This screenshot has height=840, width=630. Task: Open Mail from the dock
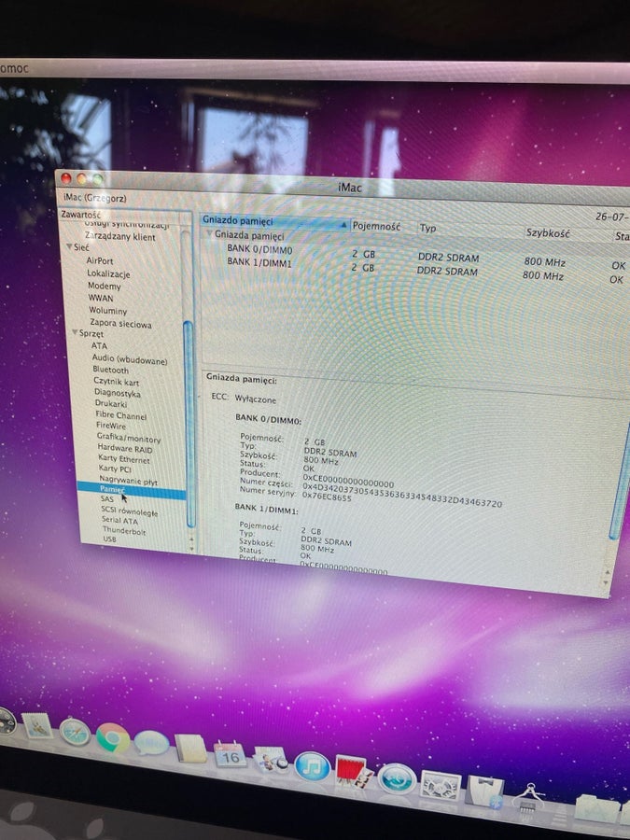(37, 727)
